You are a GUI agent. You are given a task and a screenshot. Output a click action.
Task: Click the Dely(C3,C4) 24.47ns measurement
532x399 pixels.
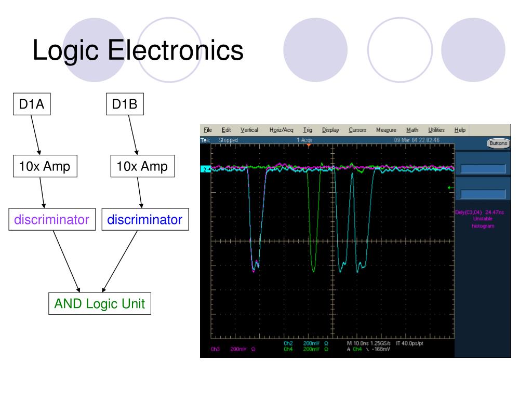coord(480,212)
